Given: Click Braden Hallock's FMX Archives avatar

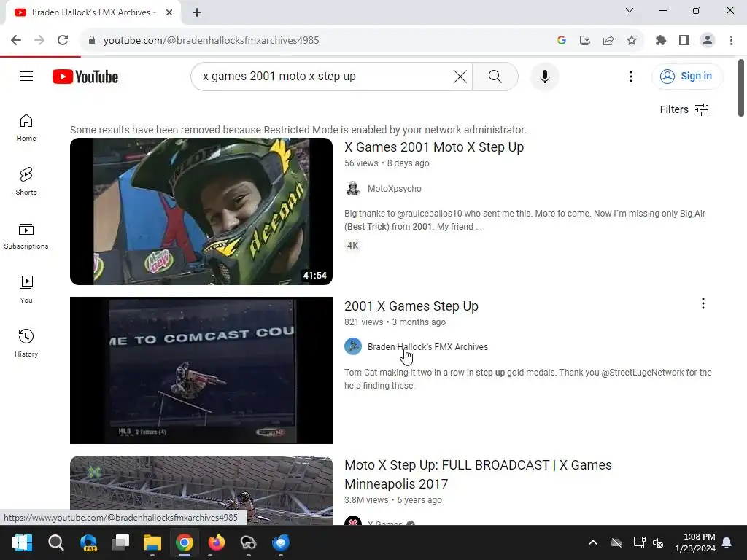Looking at the screenshot, I should tap(353, 346).
